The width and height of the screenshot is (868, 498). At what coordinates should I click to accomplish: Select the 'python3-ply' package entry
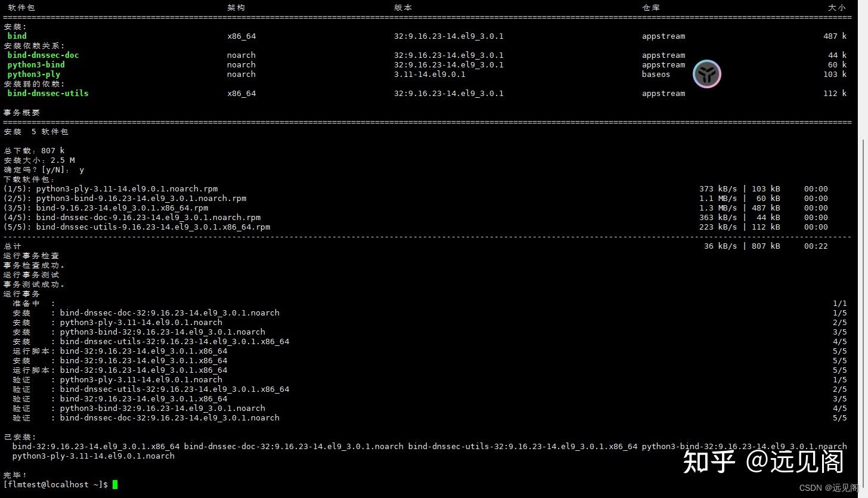32,74
